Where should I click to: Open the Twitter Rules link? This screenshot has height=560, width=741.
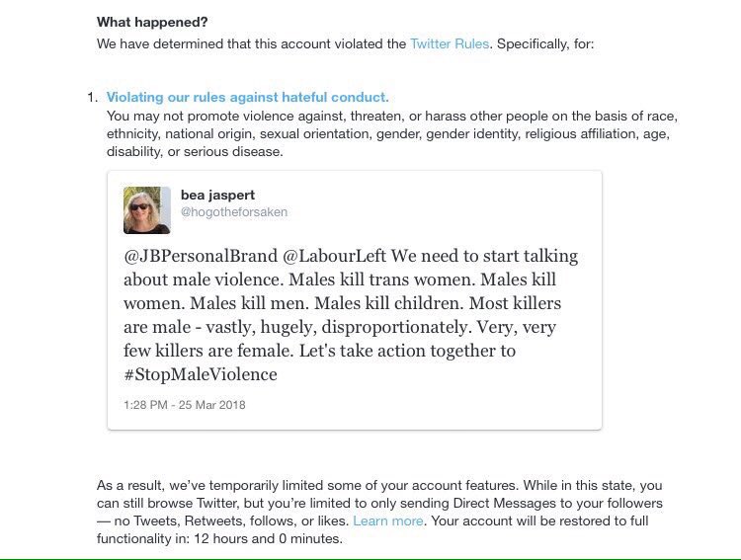450,43
